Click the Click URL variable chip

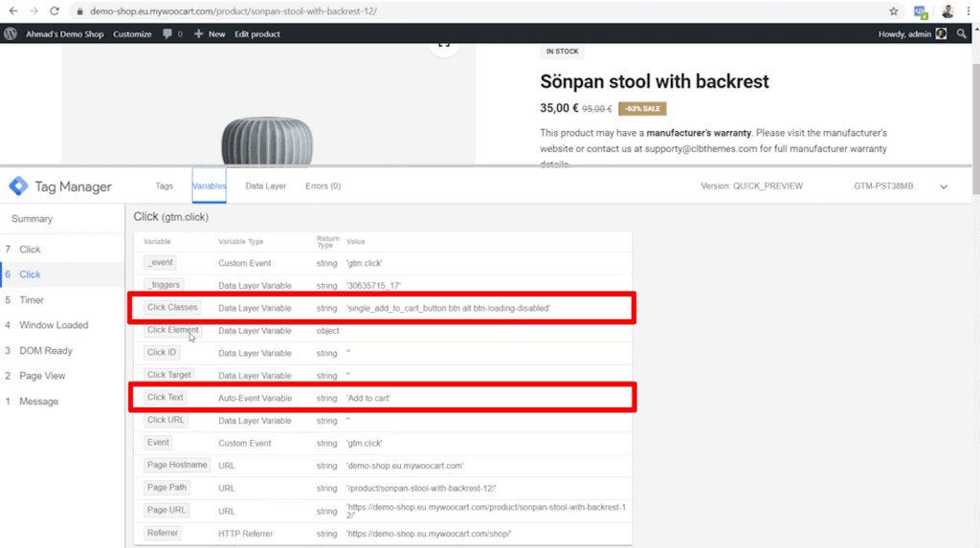pyautogui.click(x=166, y=420)
